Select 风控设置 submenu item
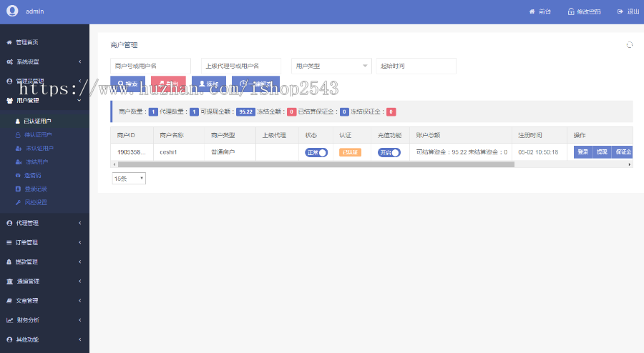The height and width of the screenshot is (353, 644). tap(44, 202)
